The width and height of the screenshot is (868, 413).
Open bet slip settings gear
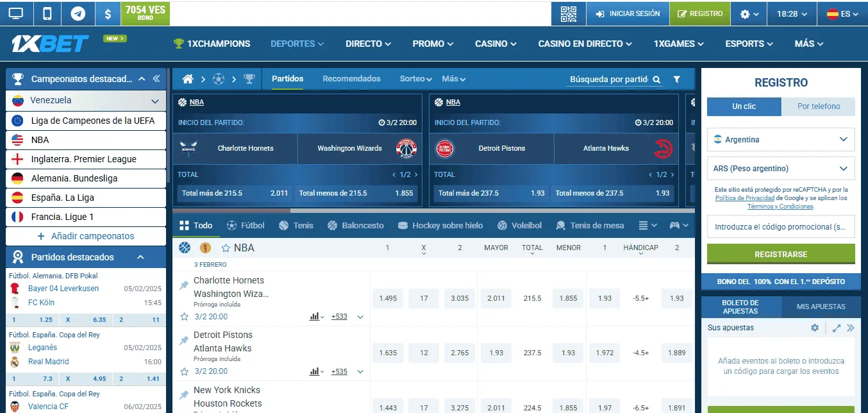(x=815, y=328)
